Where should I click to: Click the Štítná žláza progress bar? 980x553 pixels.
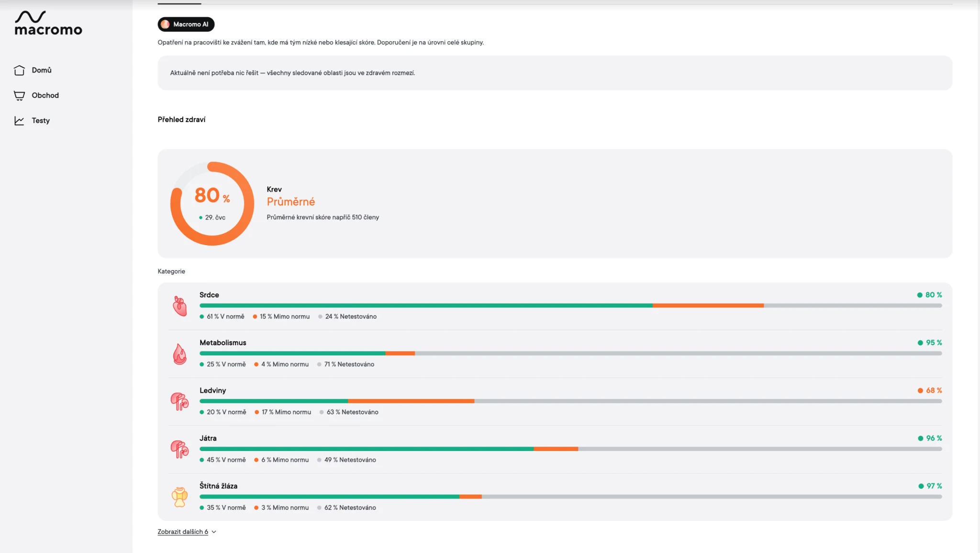570,497
